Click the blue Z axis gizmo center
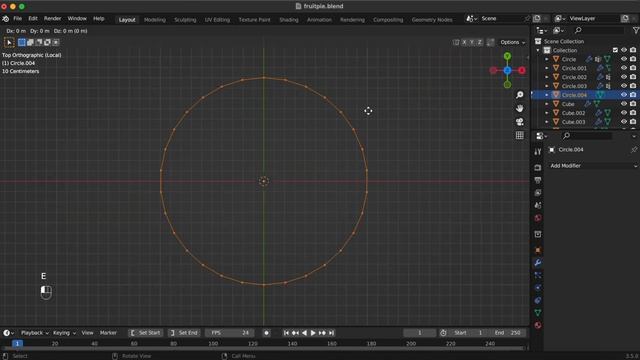The image size is (640, 360). 507,70
